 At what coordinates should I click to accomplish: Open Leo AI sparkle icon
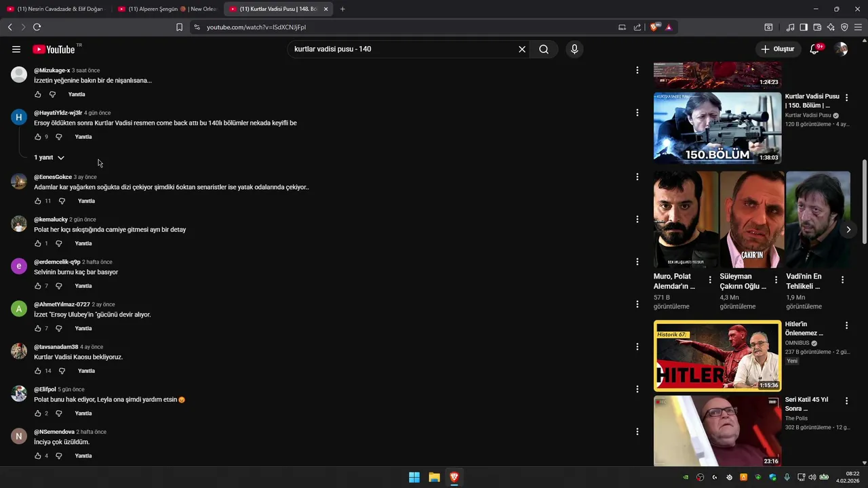click(x=831, y=27)
